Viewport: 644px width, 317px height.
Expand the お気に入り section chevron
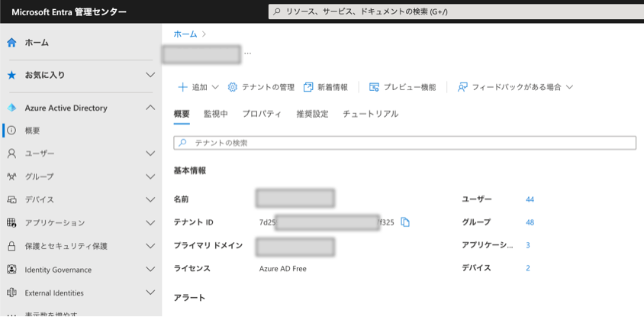(x=151, y=76)
